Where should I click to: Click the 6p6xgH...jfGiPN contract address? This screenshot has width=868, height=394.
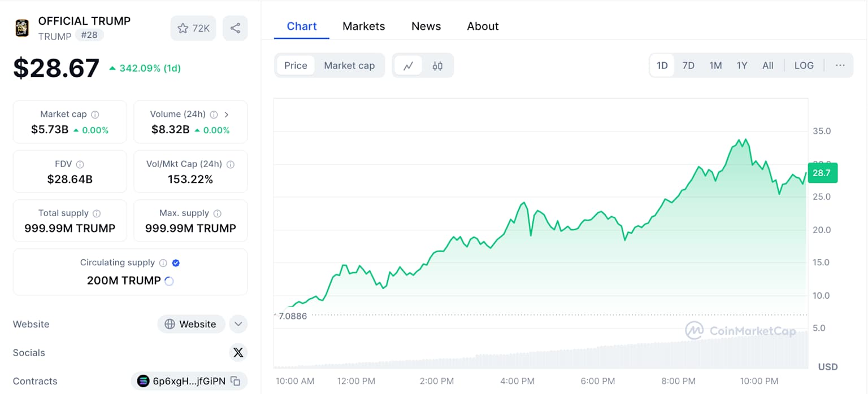point(189,382)
